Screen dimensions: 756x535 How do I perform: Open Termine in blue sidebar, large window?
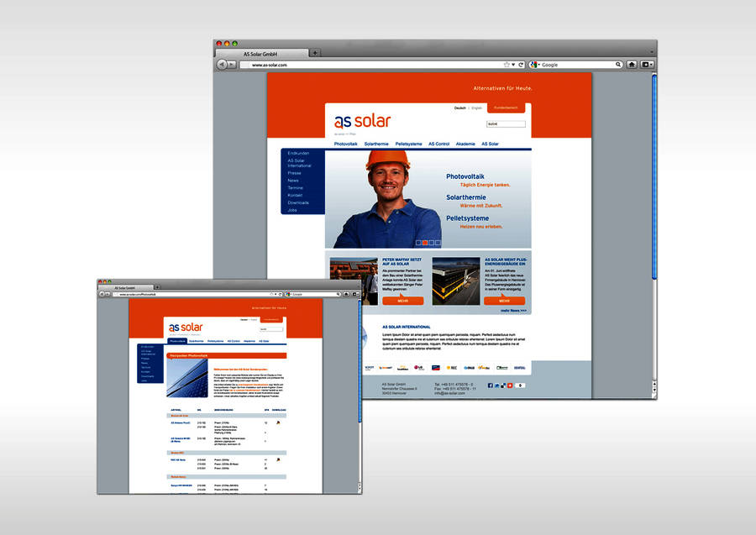pos(295,188)
